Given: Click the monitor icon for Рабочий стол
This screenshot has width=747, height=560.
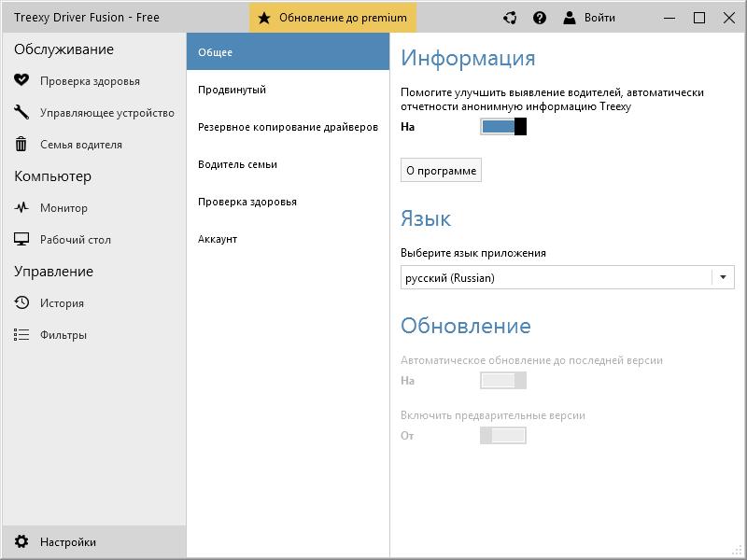Looking at the screenshot, I should pos(21,239).
